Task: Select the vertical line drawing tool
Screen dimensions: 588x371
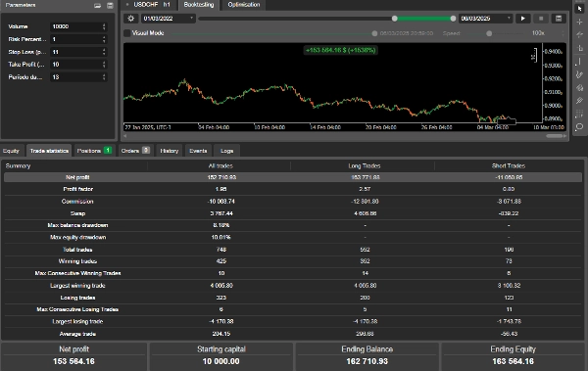Action: (579, 62)
